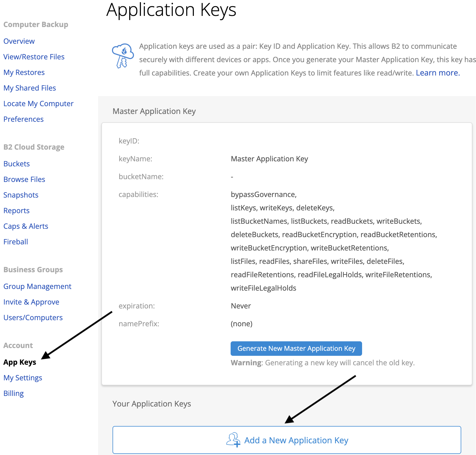Open My Restores
This screenshot has width=476, height=455.
tap(24, 72)
